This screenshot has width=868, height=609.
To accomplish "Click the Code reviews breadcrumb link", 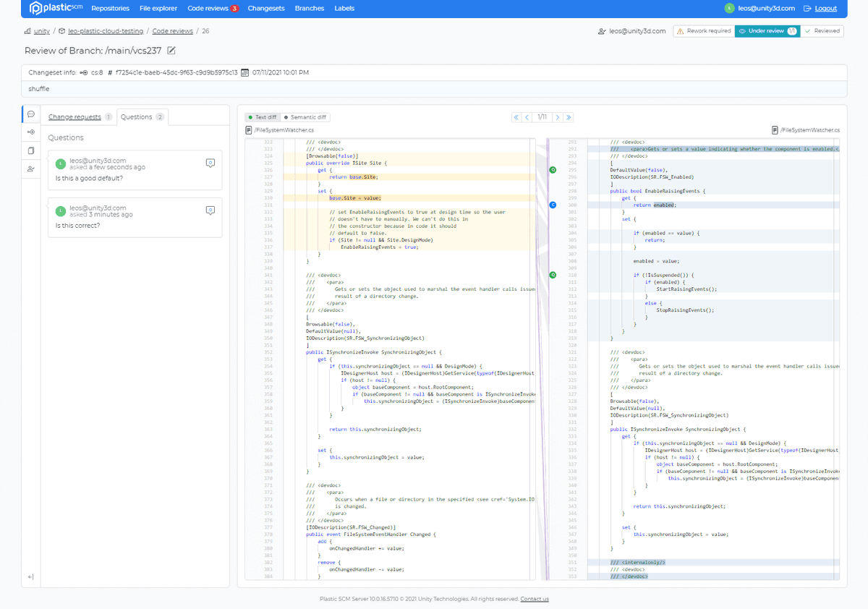I will coord(172,31).
